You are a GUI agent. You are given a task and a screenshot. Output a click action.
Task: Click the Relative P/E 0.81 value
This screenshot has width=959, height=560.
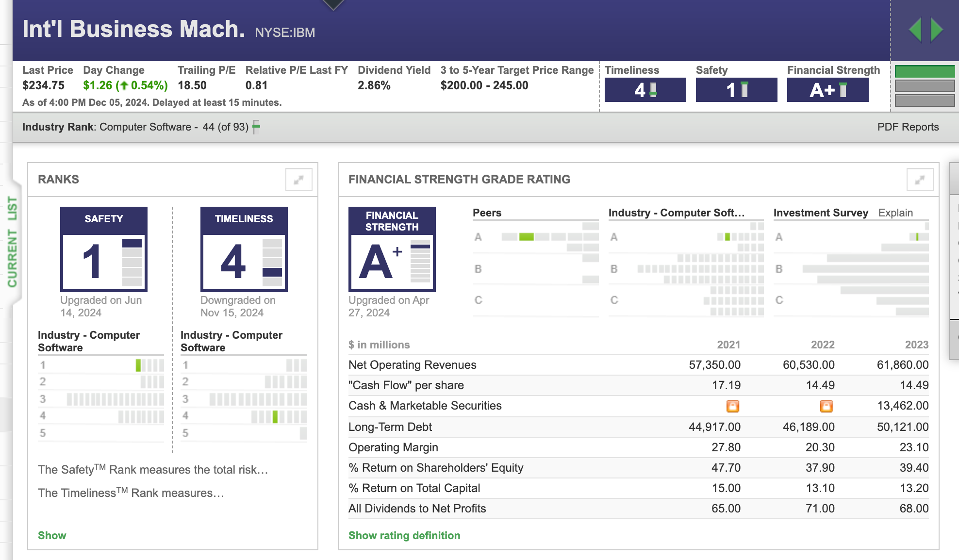pos(257,85)
